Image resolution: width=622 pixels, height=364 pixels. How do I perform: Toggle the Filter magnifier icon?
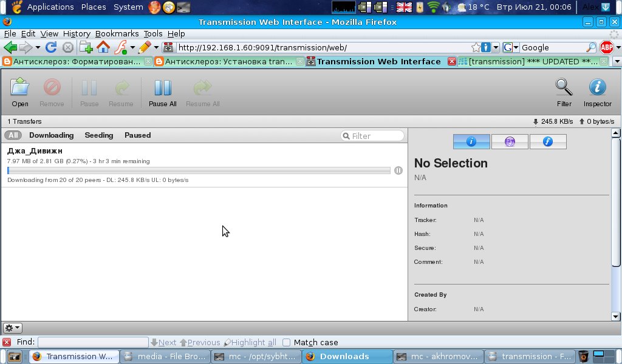tap(564, 92)
